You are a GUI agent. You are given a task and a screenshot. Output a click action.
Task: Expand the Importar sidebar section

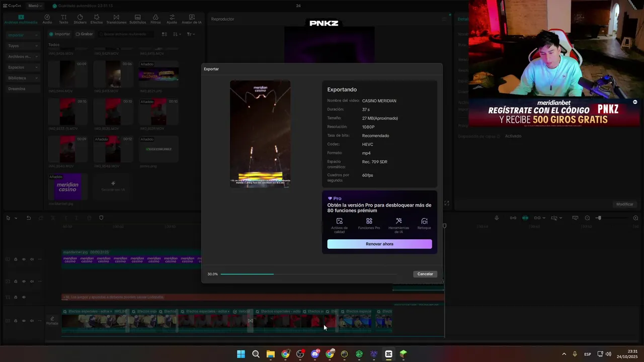click(23, 35)
